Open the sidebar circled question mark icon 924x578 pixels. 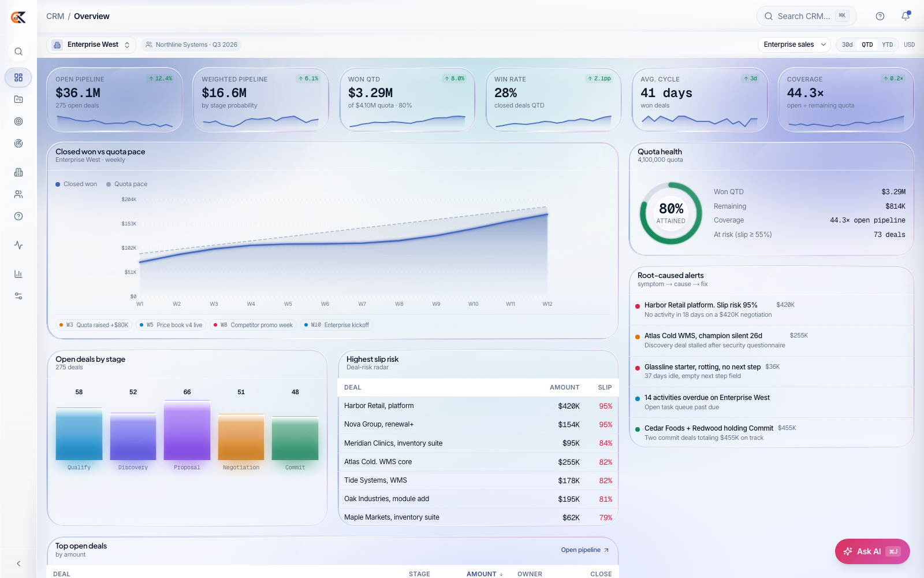point(18,216)
